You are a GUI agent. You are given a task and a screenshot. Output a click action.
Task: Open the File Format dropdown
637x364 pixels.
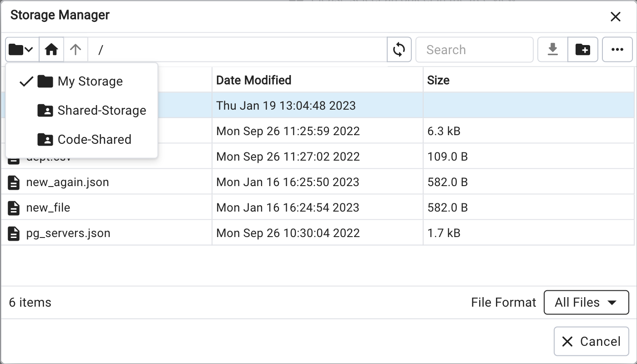point(586,303)
